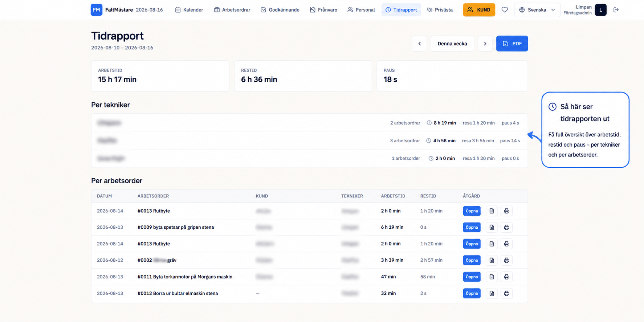Image resolution: width=644 pixels, height=322 pixels.
Task: Click the 6 h 19 min work time cell
Action: 392,227
